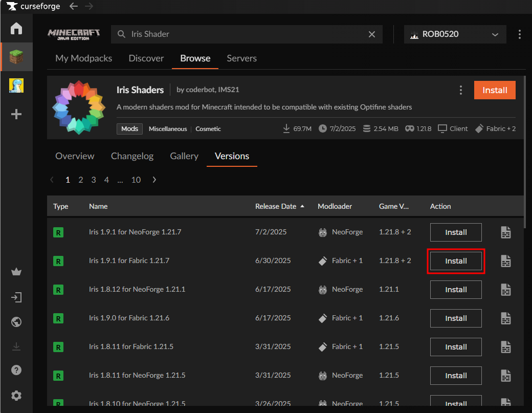This screenshot has height=413, width=532.
Task: Open three-dot menu beside profile dropdown
Action: click(519, 34)
